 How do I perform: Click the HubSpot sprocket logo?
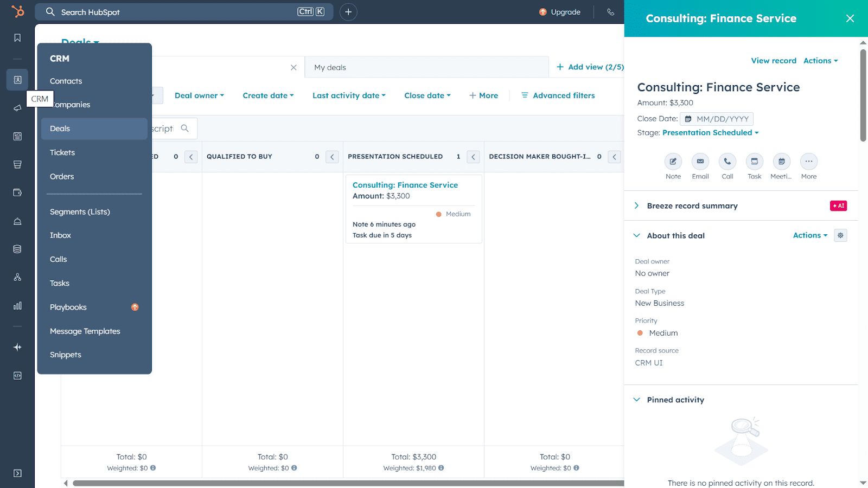pyautogui.click(x=18, y=11)
